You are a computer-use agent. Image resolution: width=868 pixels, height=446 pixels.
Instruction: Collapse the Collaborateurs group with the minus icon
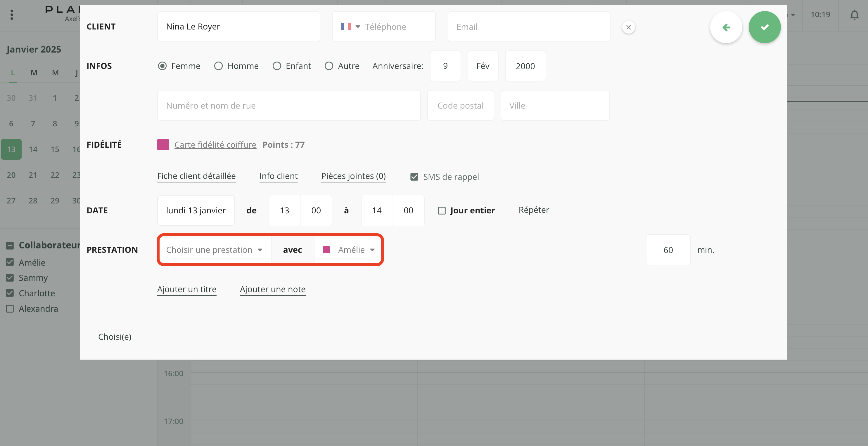point(10,245)
